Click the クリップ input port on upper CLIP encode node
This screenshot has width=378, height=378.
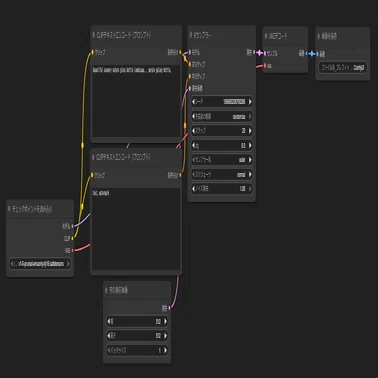pos(93,52)
